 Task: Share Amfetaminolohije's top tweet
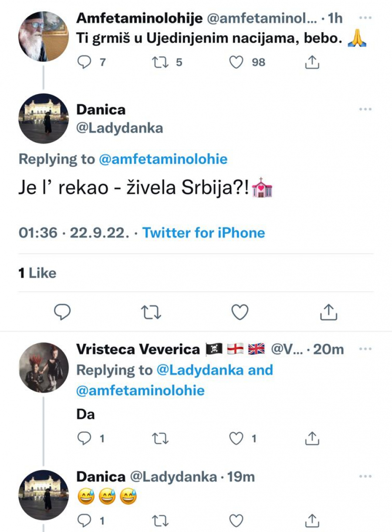(x=312, y=63)
